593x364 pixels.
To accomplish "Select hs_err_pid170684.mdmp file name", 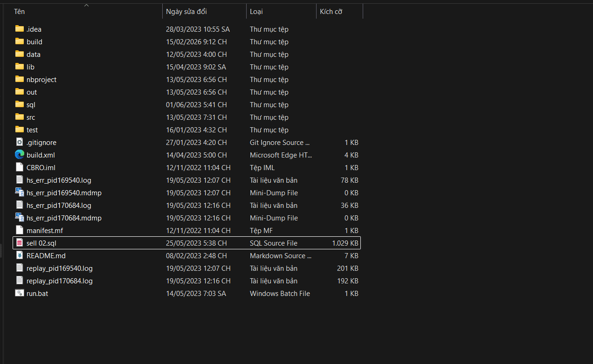I will [64, 218].
